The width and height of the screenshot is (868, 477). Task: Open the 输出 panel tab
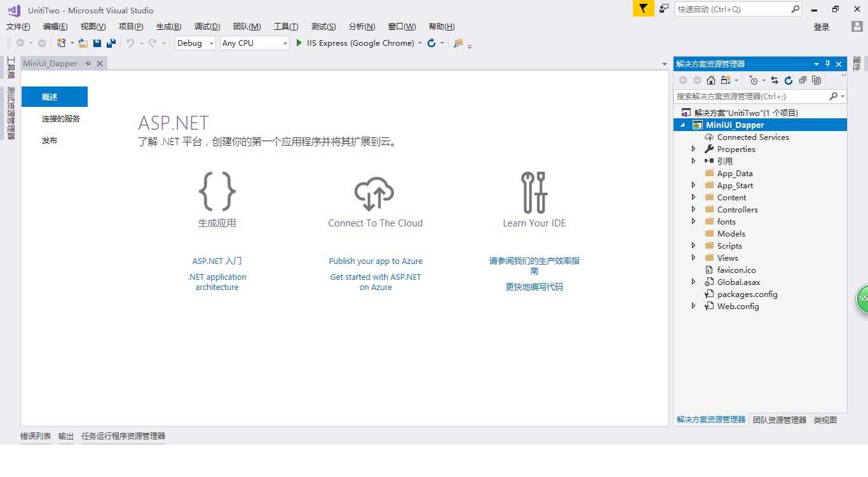(66, 436)
